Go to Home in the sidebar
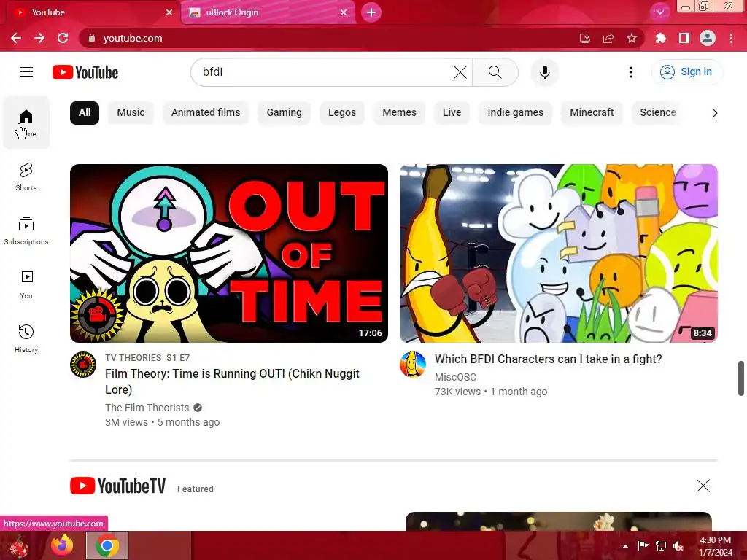 [x=26, y=122]
